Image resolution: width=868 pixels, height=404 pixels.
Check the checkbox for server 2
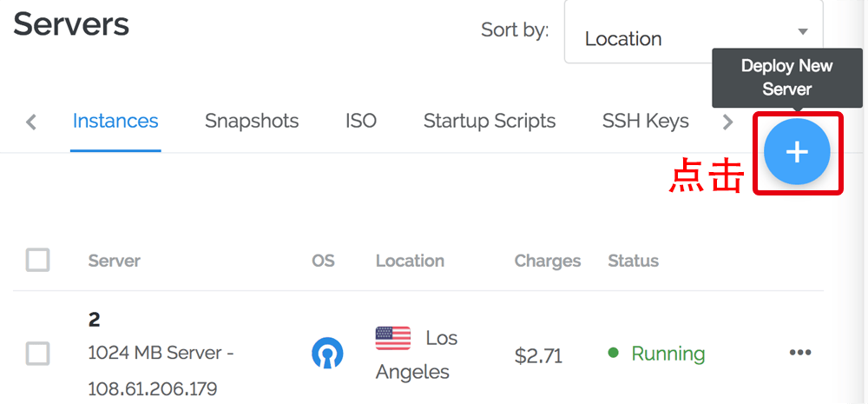[37, 354]
